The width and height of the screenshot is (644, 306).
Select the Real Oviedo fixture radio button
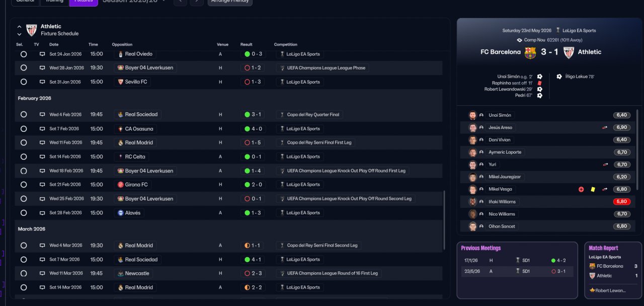tap(24, 54)
